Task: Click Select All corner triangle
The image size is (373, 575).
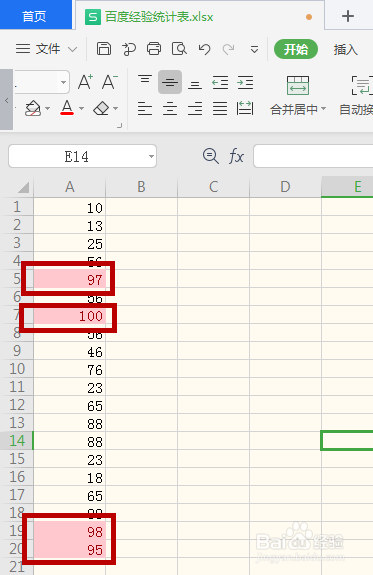Action: coord(23,187)
